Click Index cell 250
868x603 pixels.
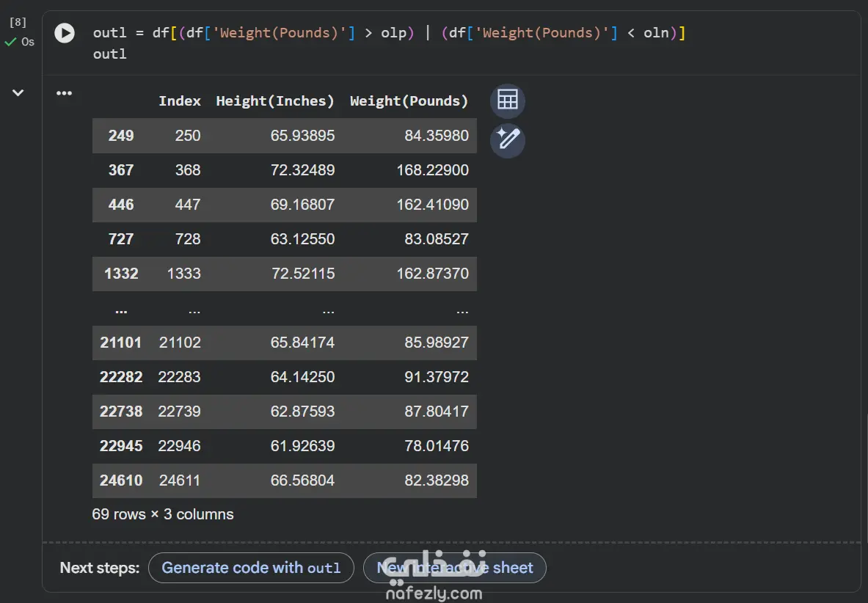coord(188,136)
